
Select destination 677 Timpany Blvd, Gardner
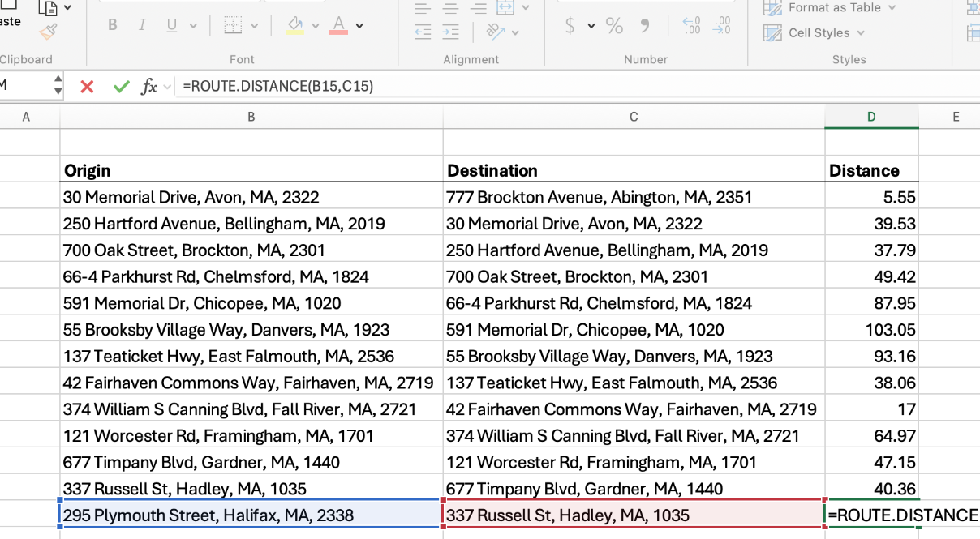click(634, 489)
